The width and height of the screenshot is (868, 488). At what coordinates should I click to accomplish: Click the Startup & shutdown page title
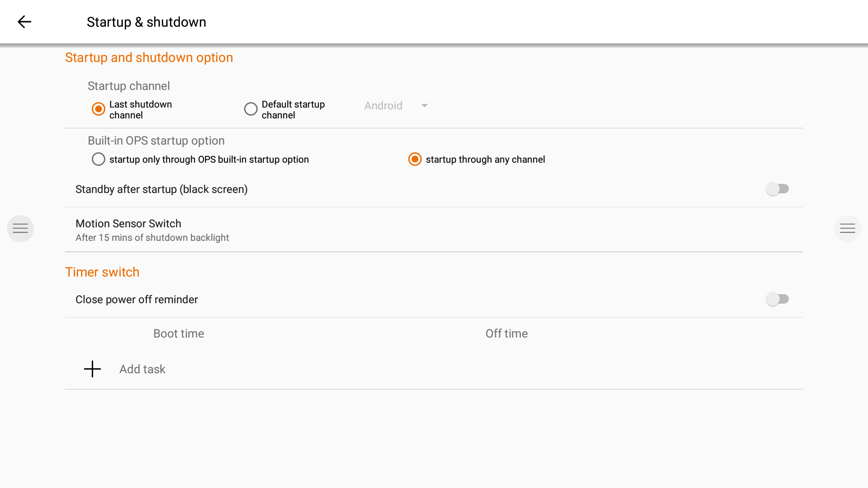[x=146, y=22]
